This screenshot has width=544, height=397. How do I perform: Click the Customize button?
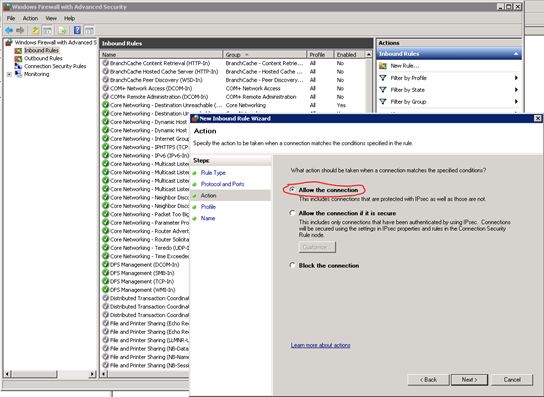click(317, 247)
